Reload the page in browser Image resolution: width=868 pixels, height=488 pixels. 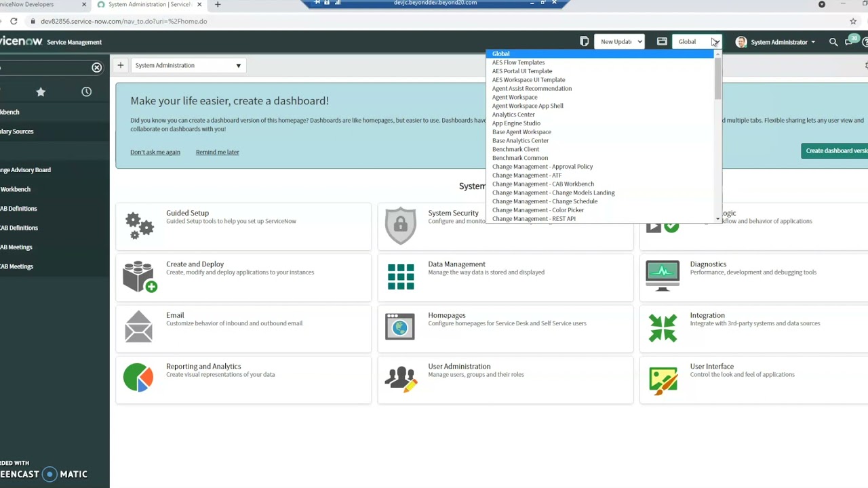[14, 21]
